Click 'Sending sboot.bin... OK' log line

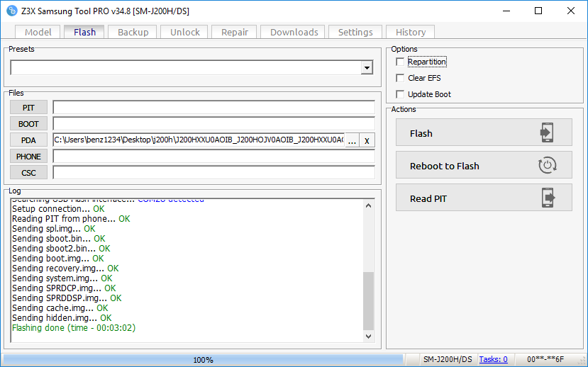tap(58, 239)
